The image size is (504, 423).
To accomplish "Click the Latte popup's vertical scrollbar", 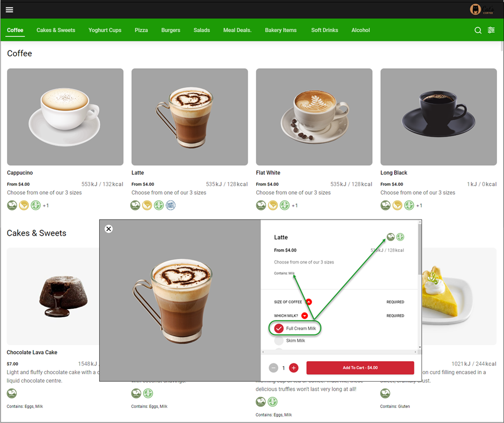I will click(419, 250).
